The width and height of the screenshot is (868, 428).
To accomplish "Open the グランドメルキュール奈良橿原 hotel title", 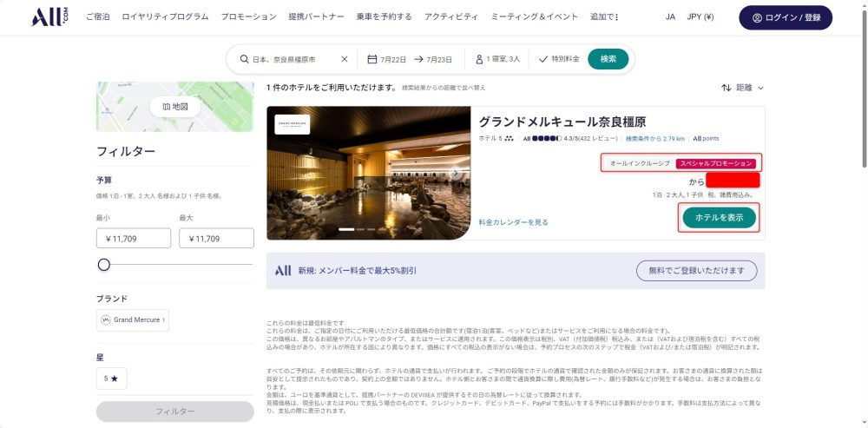I will coord(562,122).
